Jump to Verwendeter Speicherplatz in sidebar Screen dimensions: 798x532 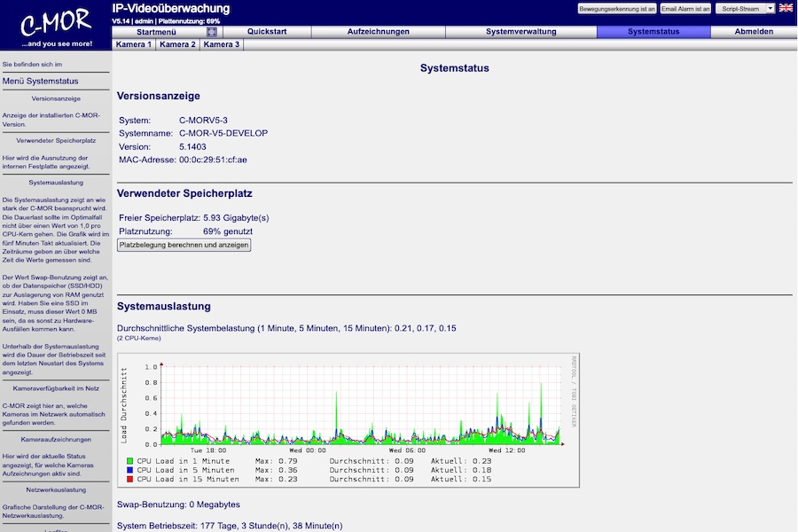pyautogui.click(x=56, y=140)
